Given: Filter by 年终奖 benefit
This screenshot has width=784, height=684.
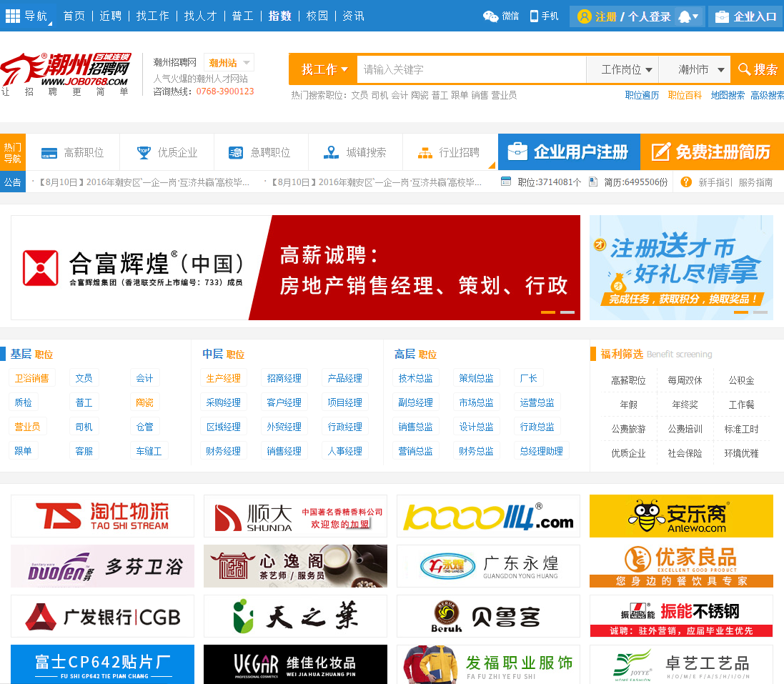Looking at the screenshot, I should click(x=685, y=405).
